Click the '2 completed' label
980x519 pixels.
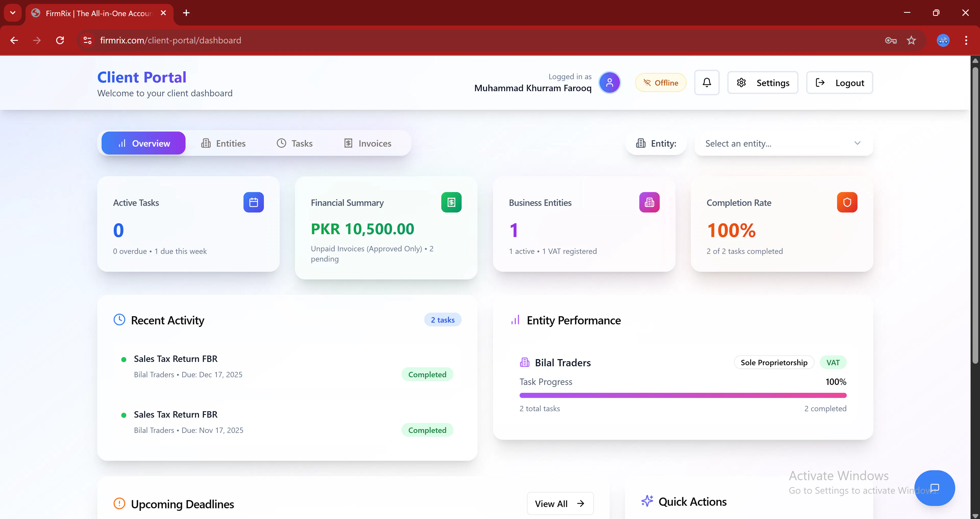[825, 408]
